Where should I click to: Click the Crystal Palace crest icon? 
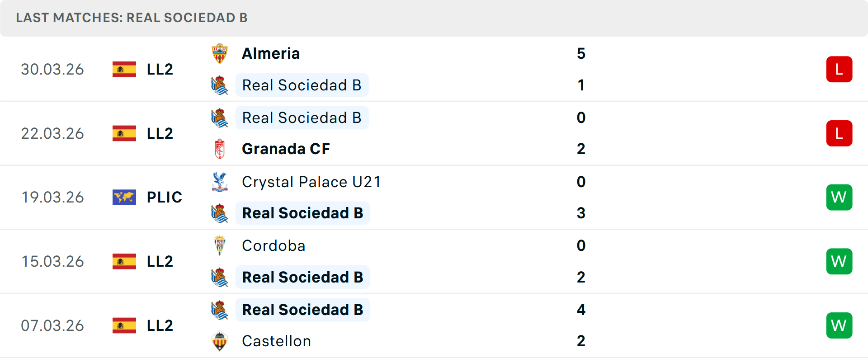pos(220,182)
